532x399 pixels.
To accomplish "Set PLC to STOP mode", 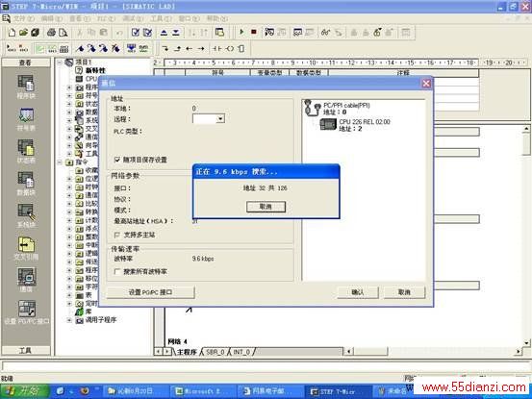I will tap(253, 32).
